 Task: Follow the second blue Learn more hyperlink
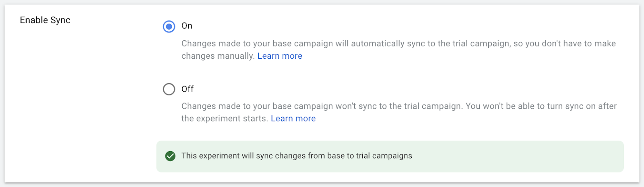(293, 119)
